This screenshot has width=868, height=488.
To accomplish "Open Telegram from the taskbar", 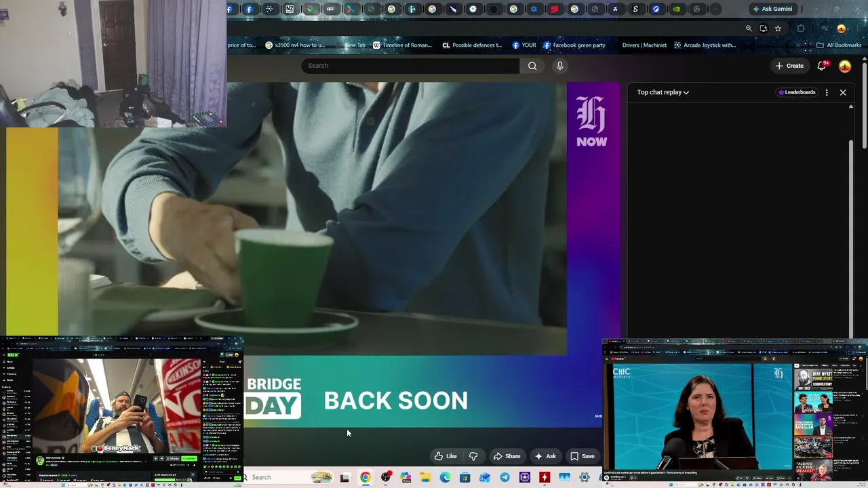I will [505, 478].
